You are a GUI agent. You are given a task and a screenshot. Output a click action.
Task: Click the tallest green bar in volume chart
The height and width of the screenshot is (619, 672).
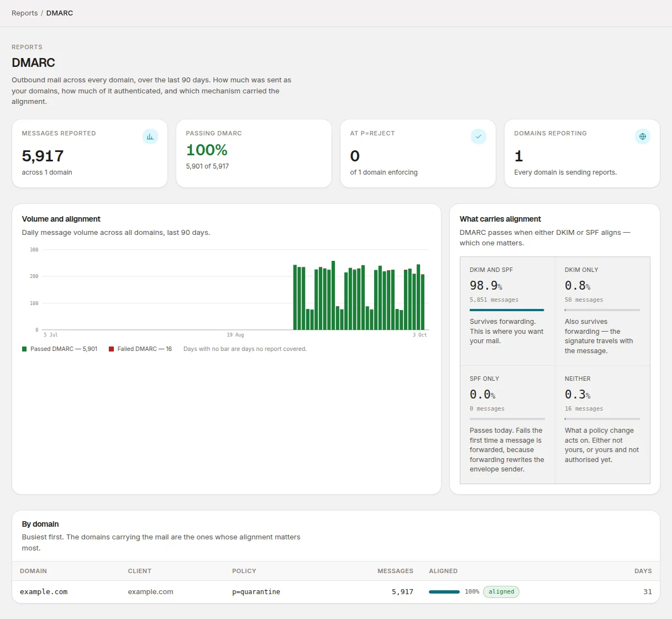[x=333, y=296]
